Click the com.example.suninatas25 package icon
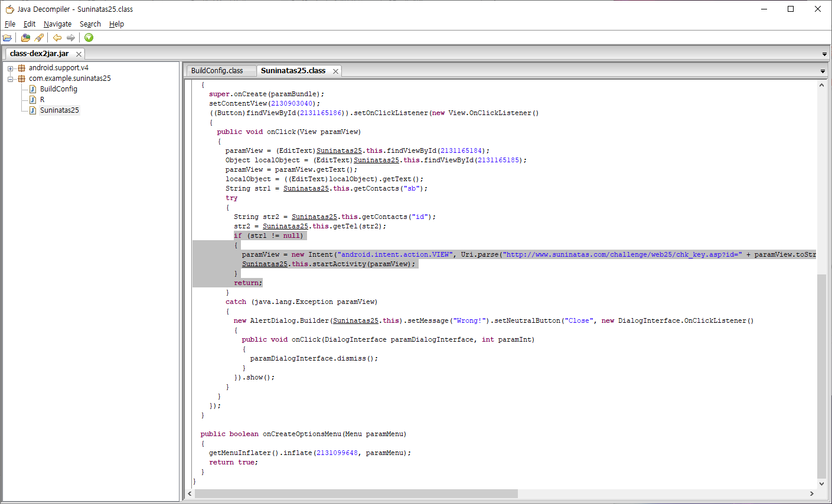832x504 pixels. (22, 78)
